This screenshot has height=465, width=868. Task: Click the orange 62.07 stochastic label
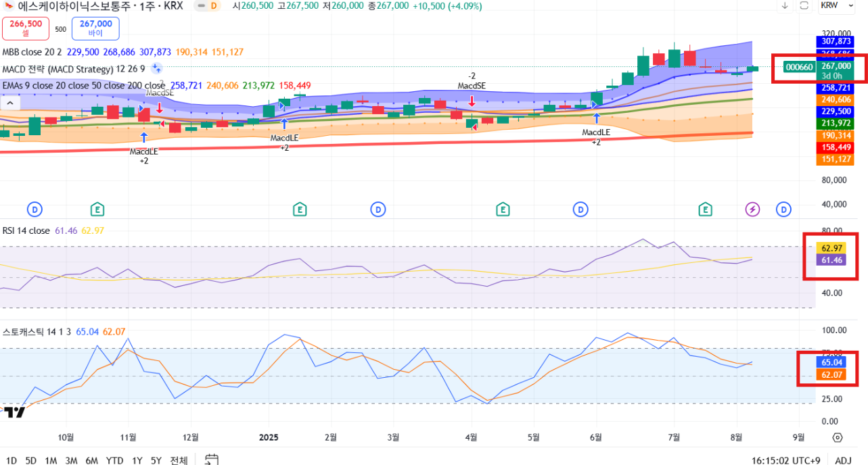coord(831,374)
